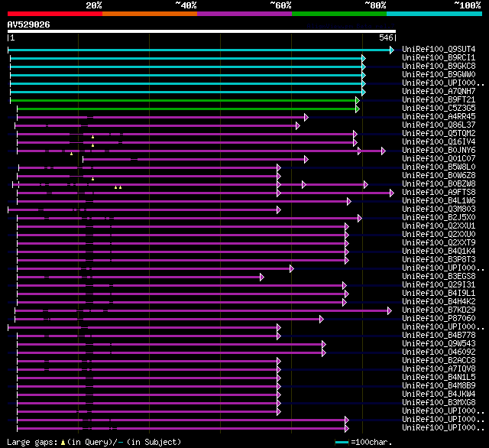Select the UniRef100_Q2XXU1 label
Screen dimensions: 489x448
click(x=439, y=226)
